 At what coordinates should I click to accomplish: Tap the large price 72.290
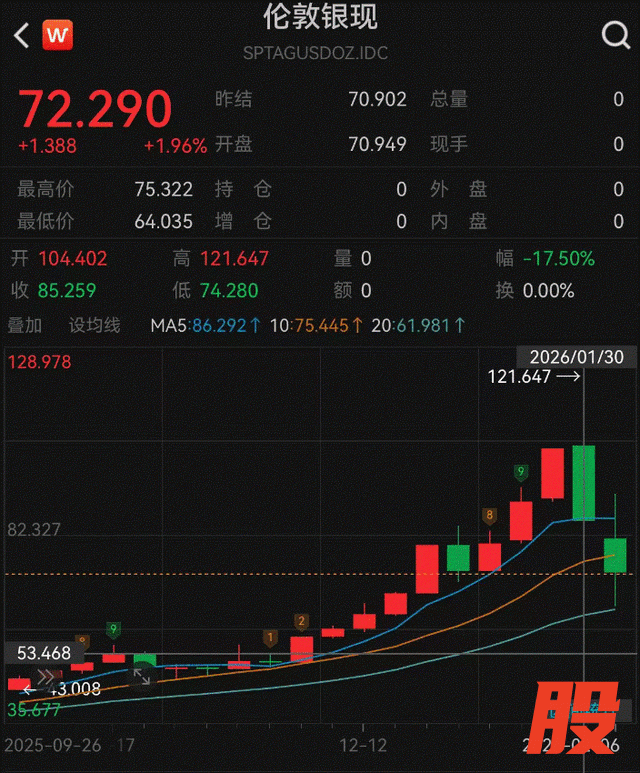tap(96, 107)
